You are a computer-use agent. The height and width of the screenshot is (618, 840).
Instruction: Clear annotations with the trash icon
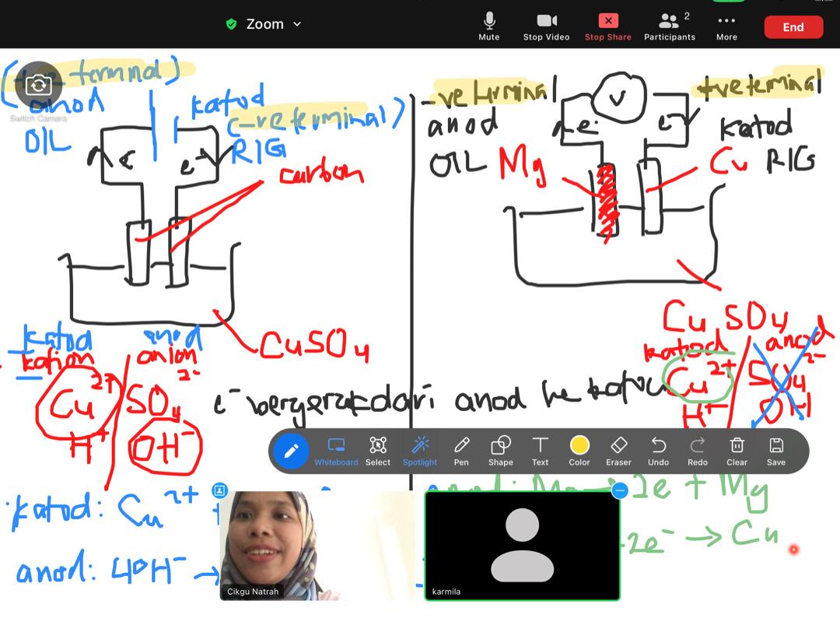pyautogui.click(x=737, y=450)
